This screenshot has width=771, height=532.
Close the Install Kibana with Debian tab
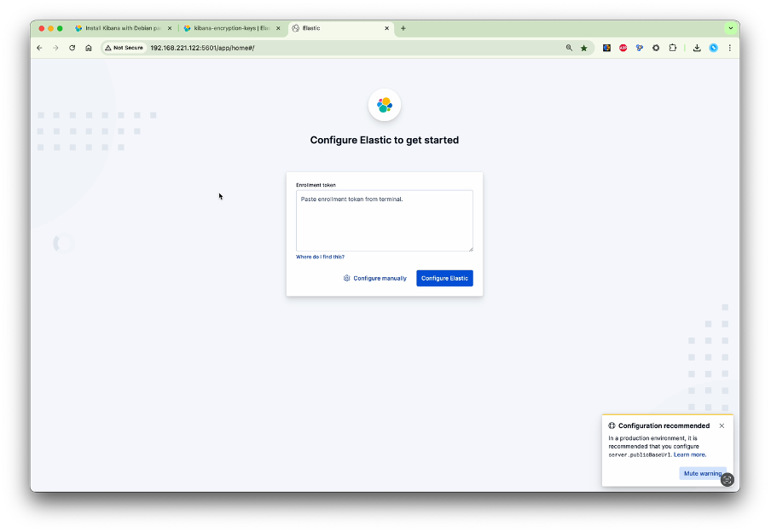tap(170, 28)
